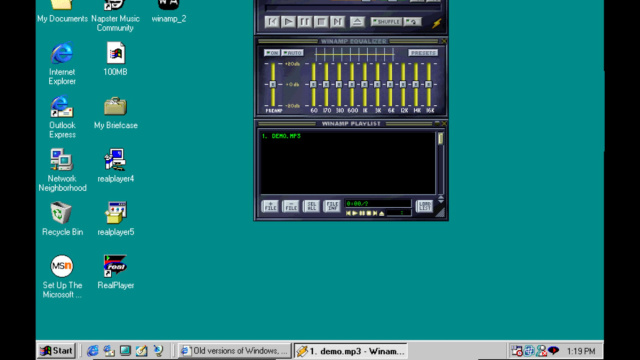Click the FILE INF playlist button

coord(332,206)
